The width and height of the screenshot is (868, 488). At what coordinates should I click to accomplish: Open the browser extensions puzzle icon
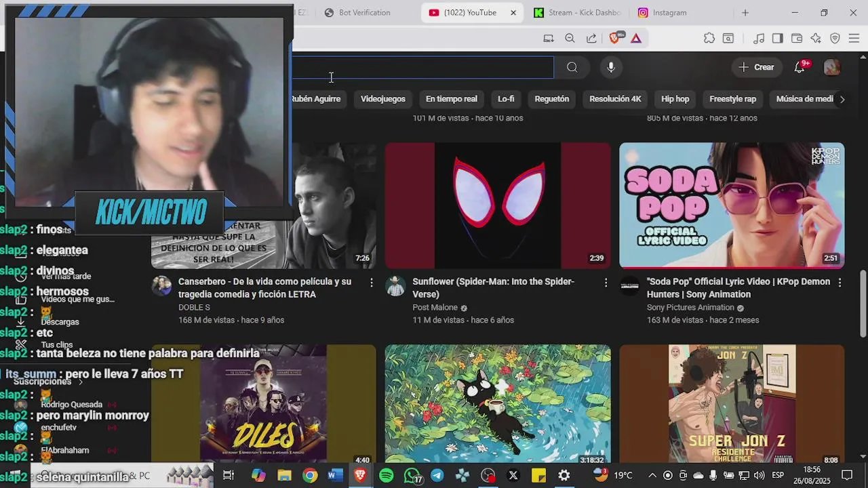(x=709, y=39)
